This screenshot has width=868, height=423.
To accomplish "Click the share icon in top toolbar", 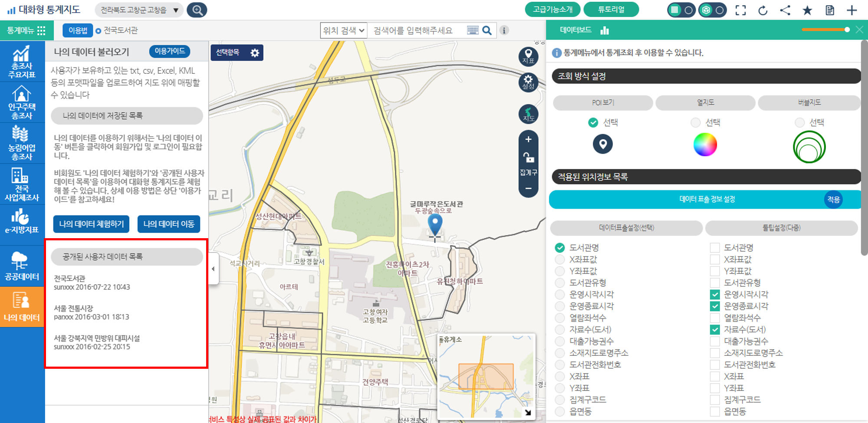I will click(785, 10).
